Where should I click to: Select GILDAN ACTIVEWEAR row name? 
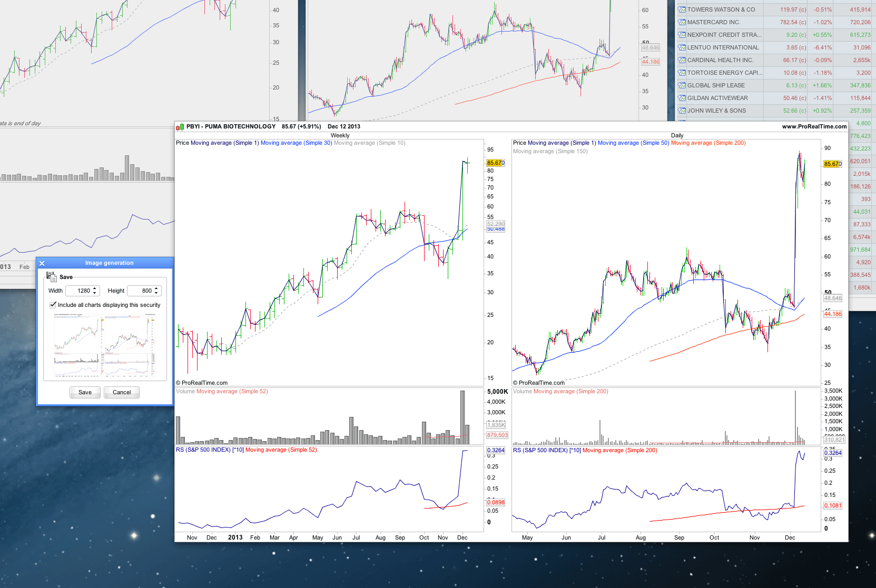[717, 98]
